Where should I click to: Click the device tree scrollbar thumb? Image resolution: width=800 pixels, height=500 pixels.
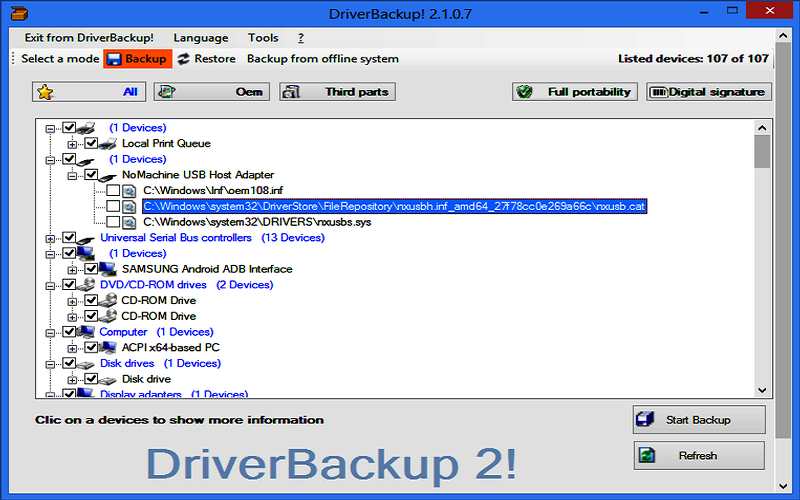(x=762, y=151)
